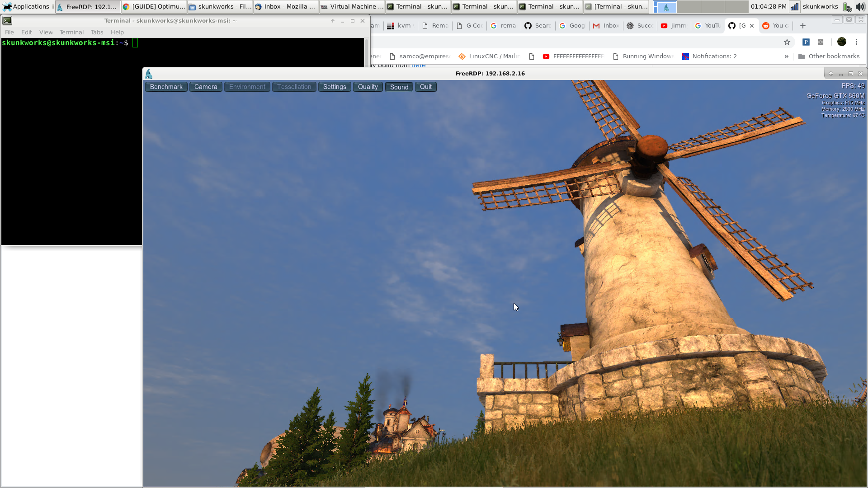Open Chrome three-dot menu
This screenshot has width=868, height=488.
pos(856,42)
